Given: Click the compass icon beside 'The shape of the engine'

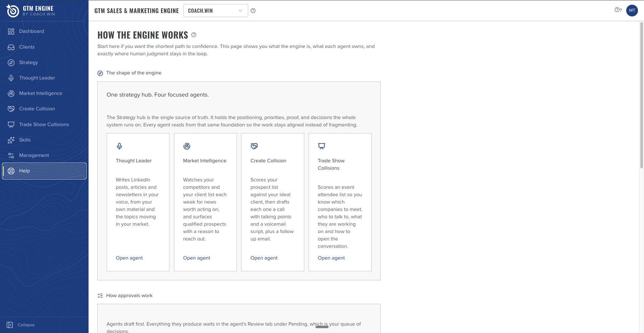Looking at the screenshot, I should pyautogui.click(x=100, y=73).
